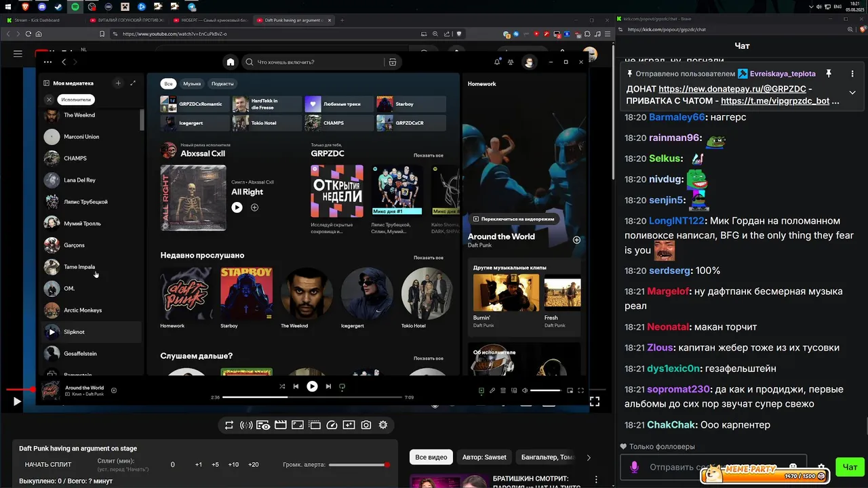This screenshot has height=488, width=868.
Task: Click the green Чат send button
Action: point(850,466)
